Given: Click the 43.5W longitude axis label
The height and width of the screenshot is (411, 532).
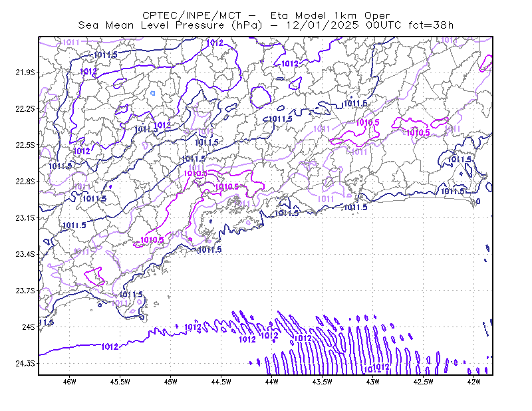Looking at the screenshot, I should pyautogui.click(x=323, y=382).
